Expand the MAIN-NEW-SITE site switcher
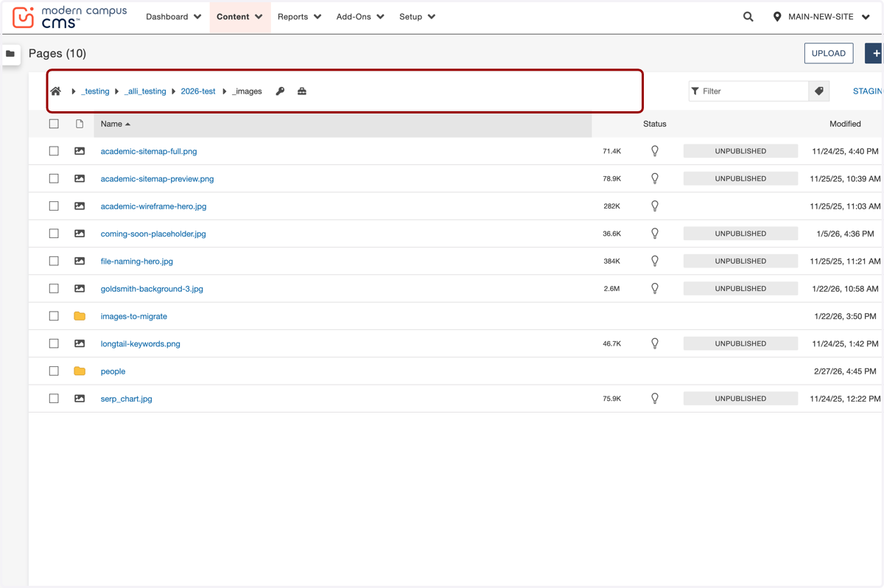Viewport: 884px width, 588px height. (x=821, y=17)
